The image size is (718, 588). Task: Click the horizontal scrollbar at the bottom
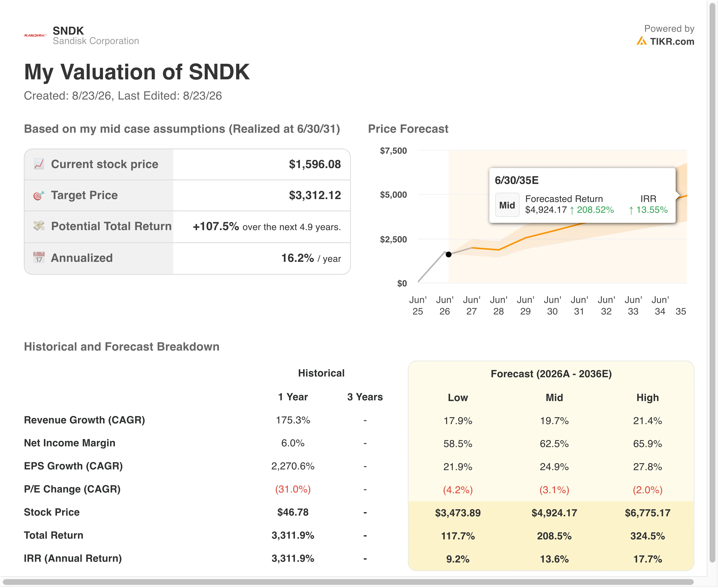coord(348,582)
